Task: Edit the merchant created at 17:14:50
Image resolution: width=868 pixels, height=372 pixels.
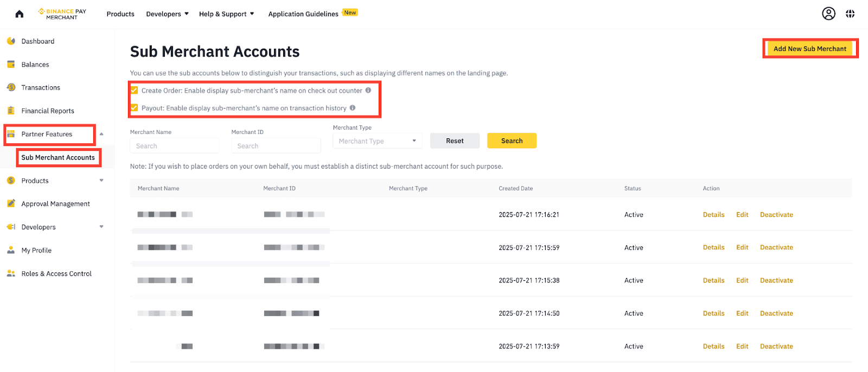Action: [x=742, y=313]
